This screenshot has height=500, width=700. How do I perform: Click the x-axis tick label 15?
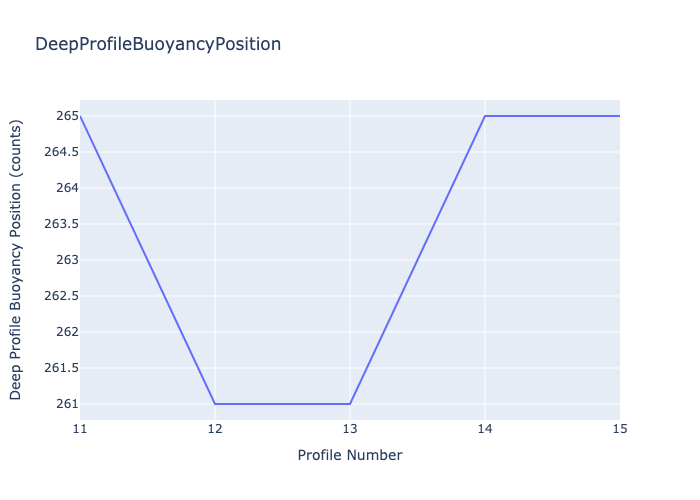point(620,429)
